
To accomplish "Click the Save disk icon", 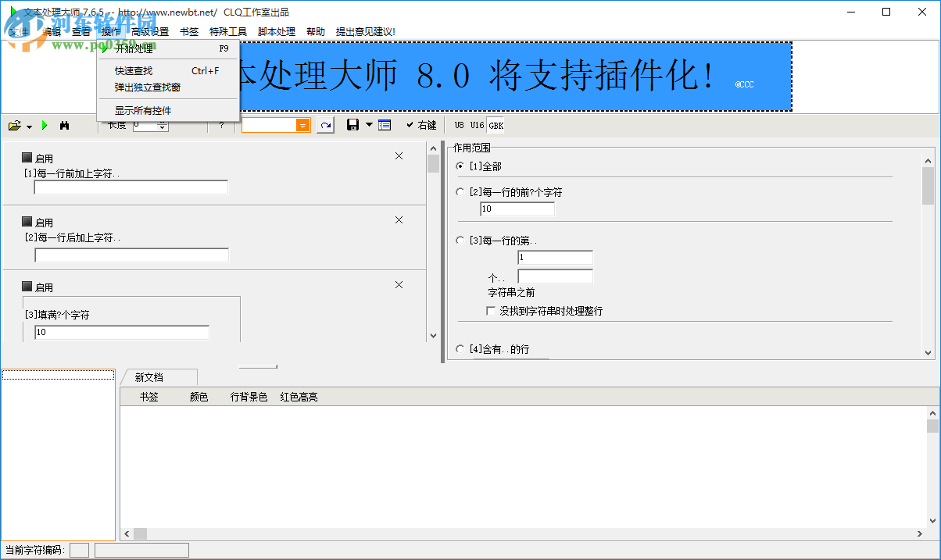I will point(352,125).
